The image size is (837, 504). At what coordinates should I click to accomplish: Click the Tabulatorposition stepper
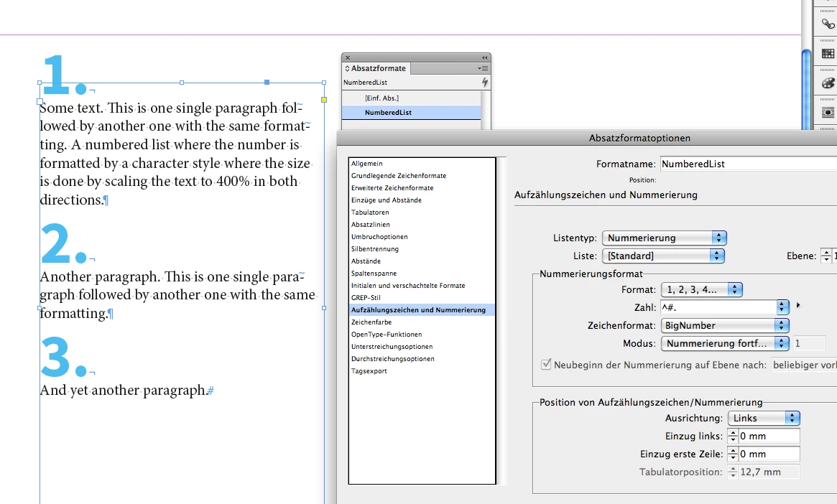pyautogui.click(x=733, y=472)
